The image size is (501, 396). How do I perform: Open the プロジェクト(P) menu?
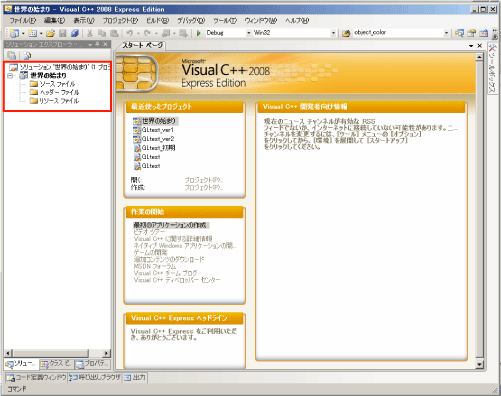tap(120, 21)
